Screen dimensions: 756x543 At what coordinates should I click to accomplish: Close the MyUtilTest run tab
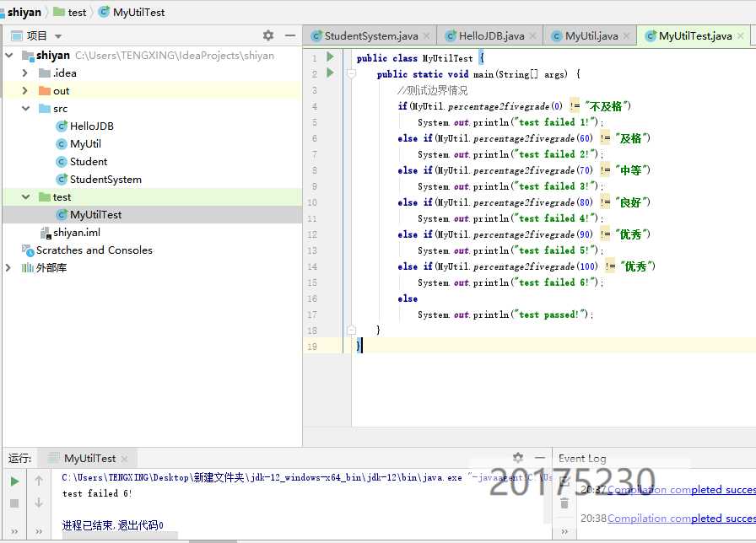[124, 458]
